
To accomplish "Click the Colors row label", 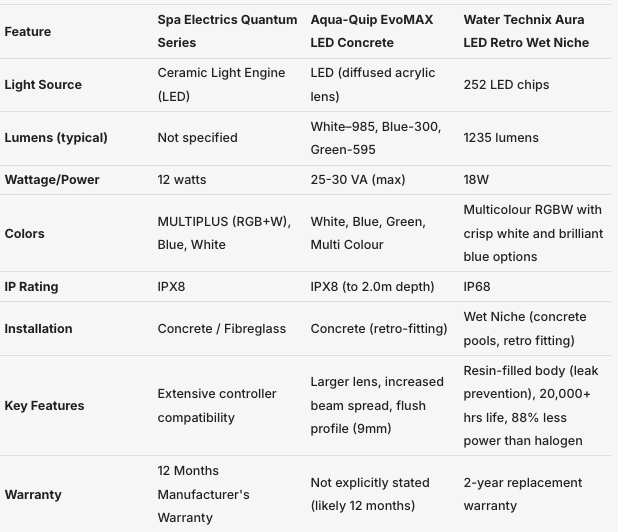I will click(24, 234).
